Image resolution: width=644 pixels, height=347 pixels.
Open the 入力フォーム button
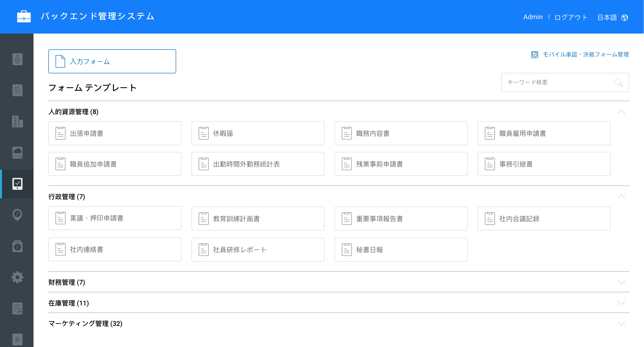[x=112, y=61]
